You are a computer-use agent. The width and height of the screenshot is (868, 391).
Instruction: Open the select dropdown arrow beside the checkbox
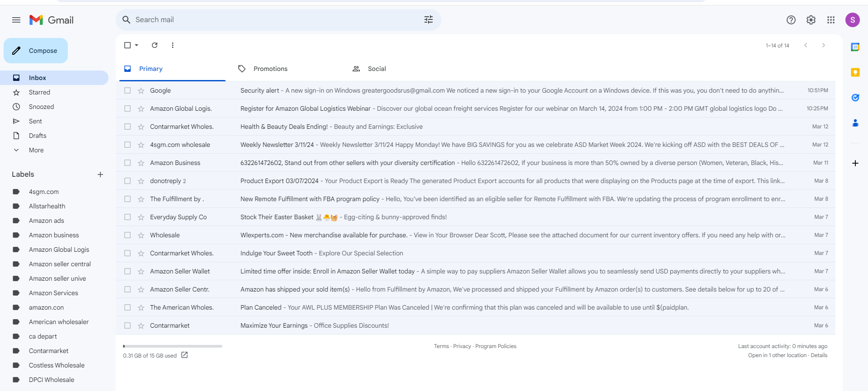(137, 45)
